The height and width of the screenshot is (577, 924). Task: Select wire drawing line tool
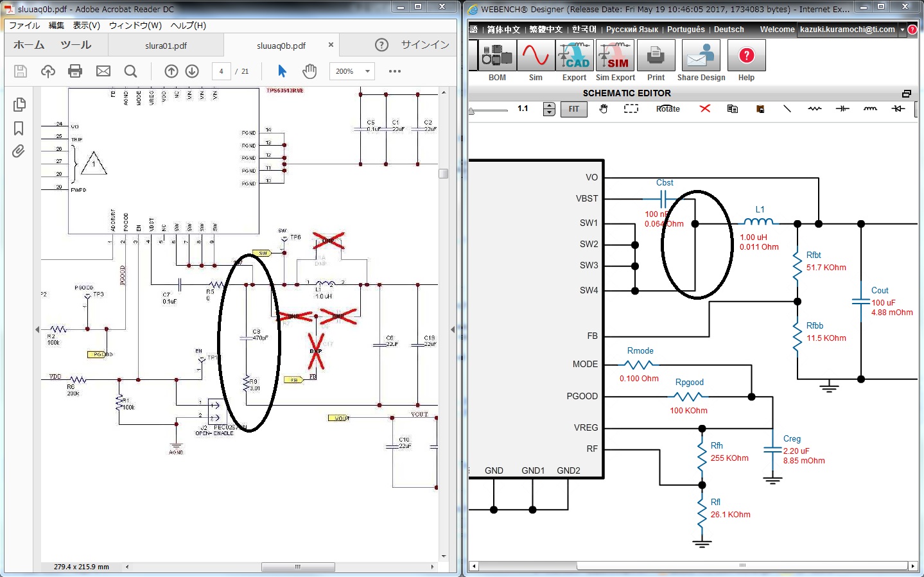787,108
